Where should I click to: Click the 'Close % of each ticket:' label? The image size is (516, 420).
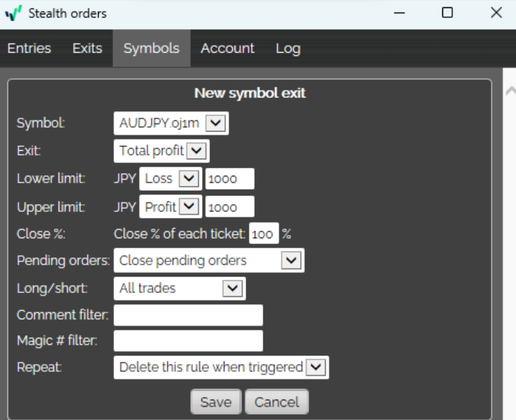click(180, 234)
